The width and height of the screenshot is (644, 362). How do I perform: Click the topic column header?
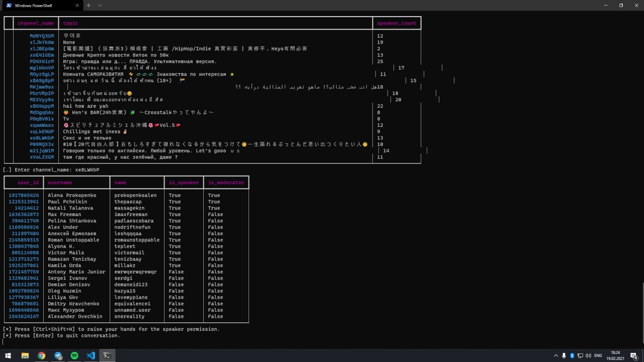70,23
